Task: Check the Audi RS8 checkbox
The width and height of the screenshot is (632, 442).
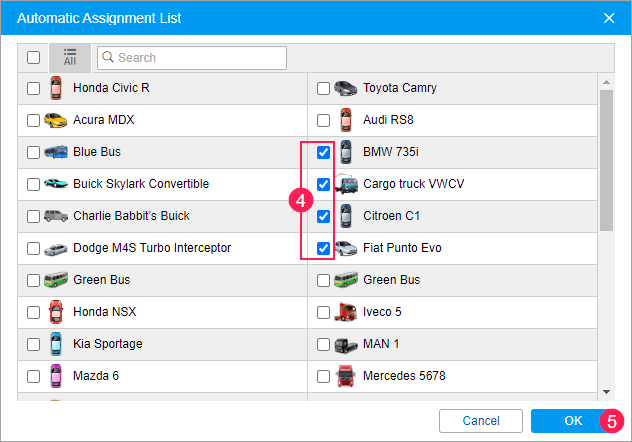Action: point(323,120)
